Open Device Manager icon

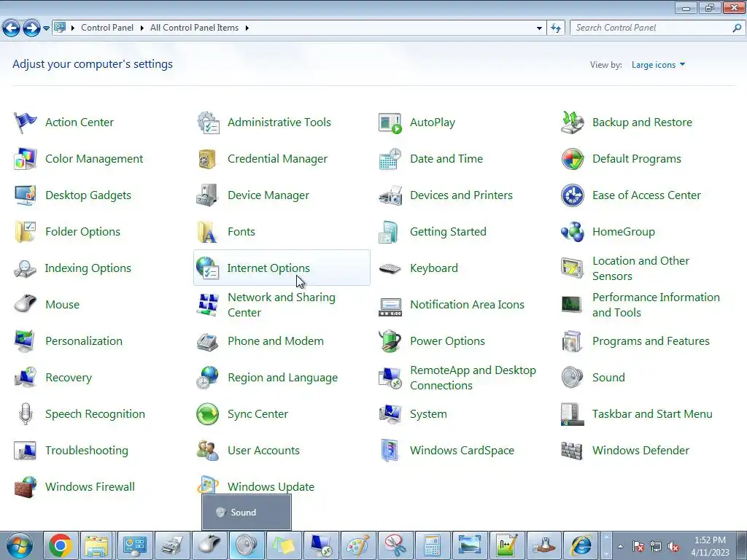point(208,195)
